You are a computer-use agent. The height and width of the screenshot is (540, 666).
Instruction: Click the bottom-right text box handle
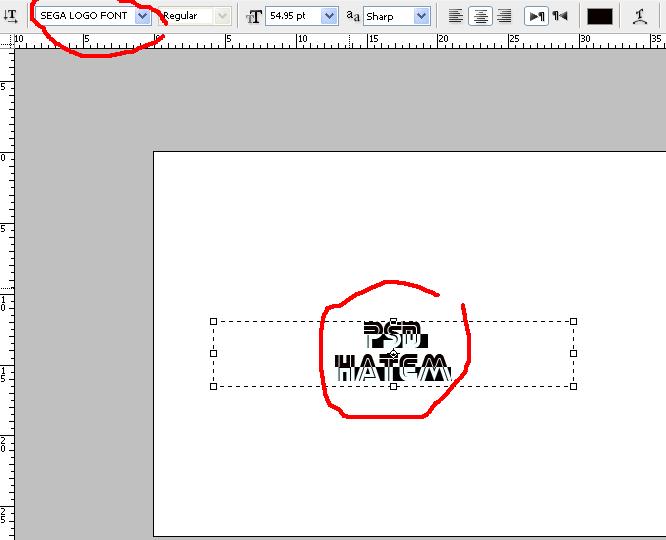tap(573, 386)
